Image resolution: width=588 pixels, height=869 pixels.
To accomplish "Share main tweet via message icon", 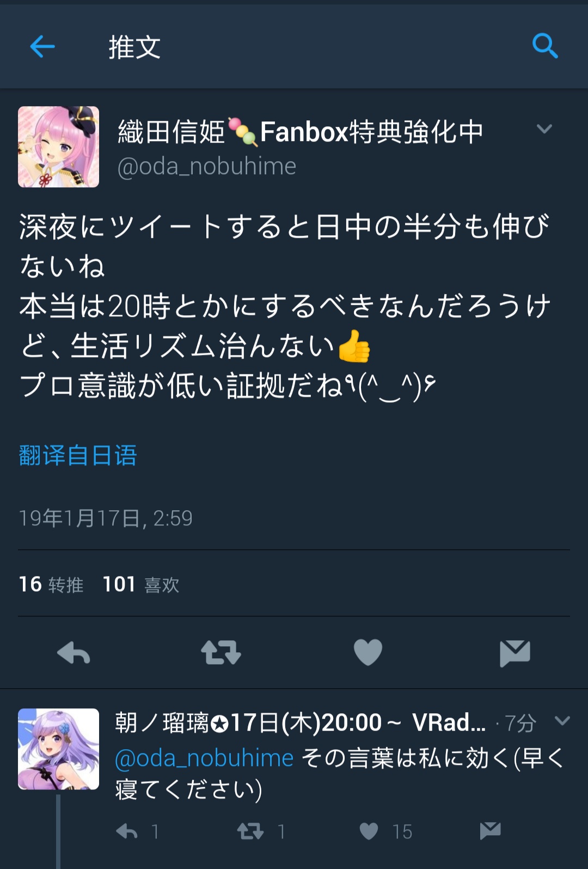I will (514, 653).
